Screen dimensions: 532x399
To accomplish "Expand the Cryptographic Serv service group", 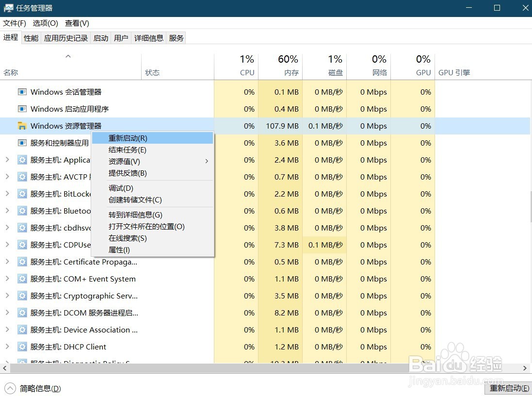I will (x=7, y=295).
